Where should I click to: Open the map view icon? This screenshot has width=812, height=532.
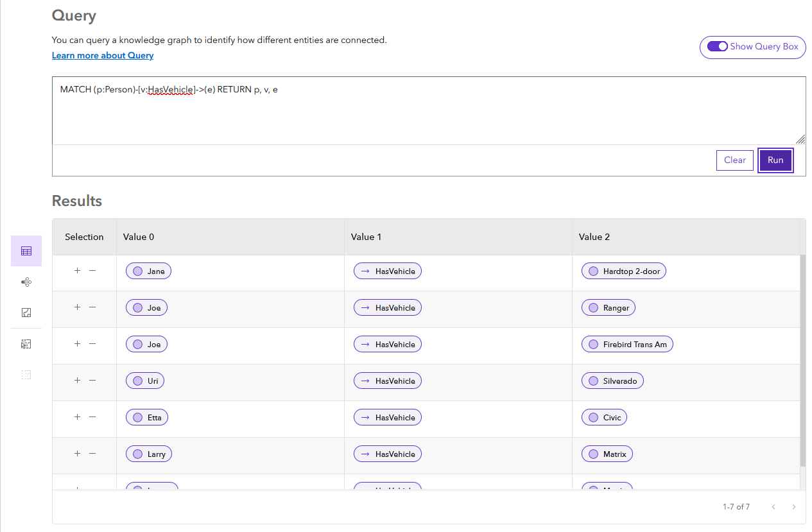(26, 313)
